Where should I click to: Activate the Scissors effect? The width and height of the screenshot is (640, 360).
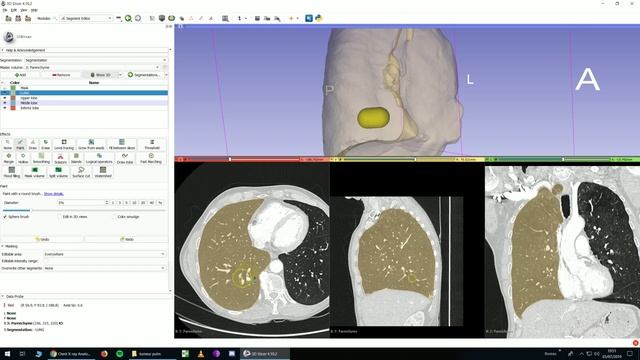coord(60,158)
